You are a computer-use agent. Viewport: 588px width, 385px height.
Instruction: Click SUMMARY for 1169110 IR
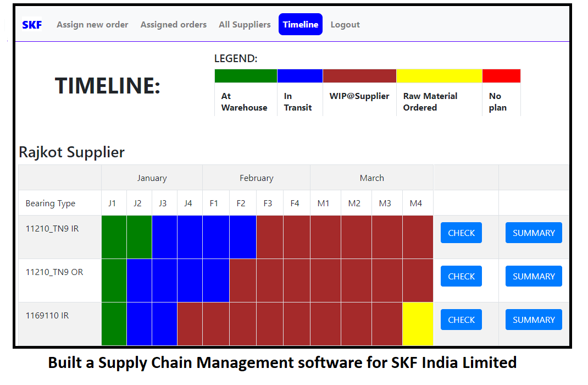[534, 320]
